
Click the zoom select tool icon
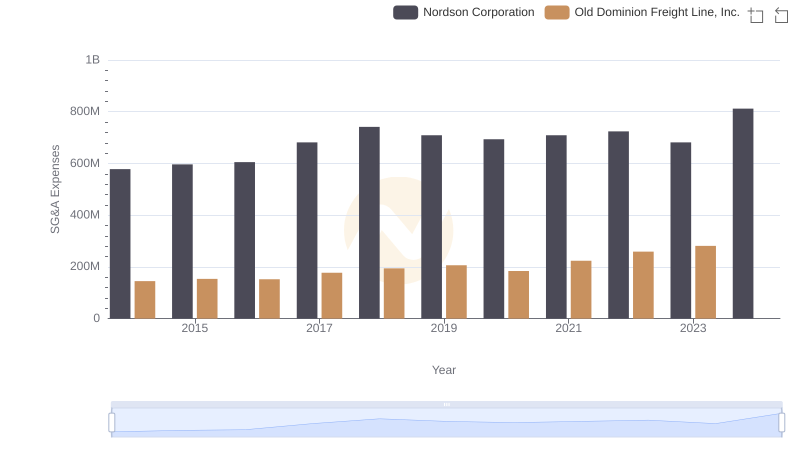click(x=756, y=15)
